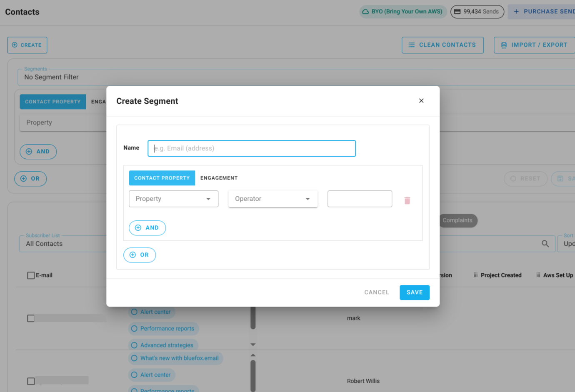Check the checkbox on Robert Willis's row

pos(30,380)
